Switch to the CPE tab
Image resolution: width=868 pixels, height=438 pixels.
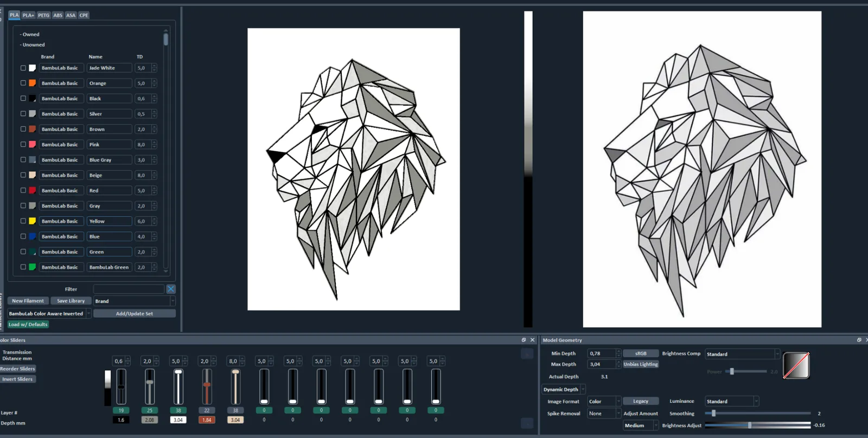84,15
